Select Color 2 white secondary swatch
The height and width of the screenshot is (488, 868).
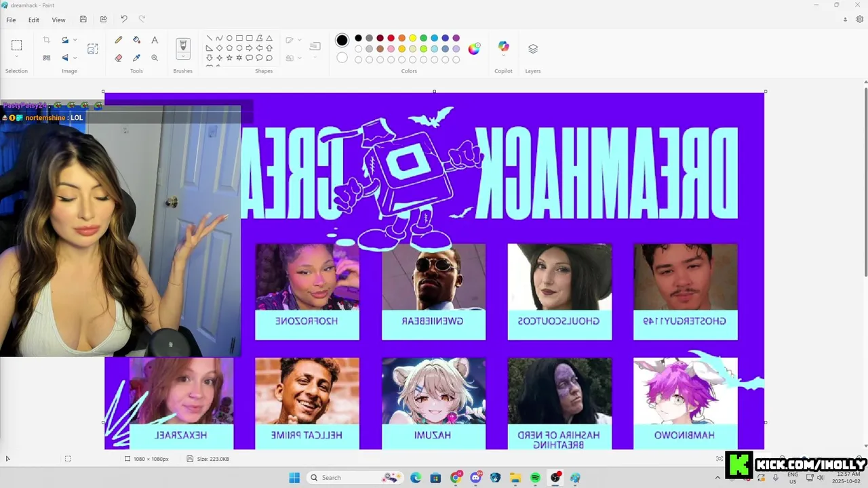342,58
